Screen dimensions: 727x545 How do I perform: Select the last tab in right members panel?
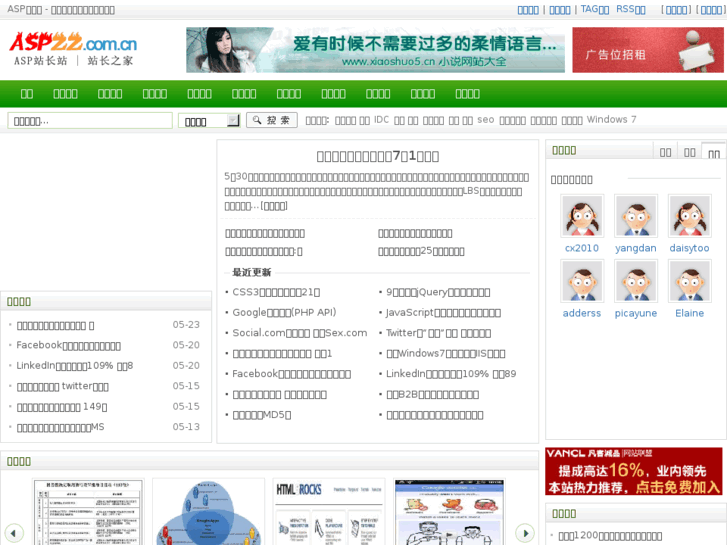point(714,152)
